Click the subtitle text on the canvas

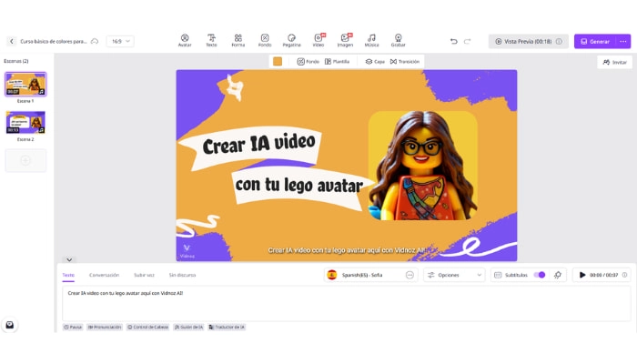(x=347, y=250)
